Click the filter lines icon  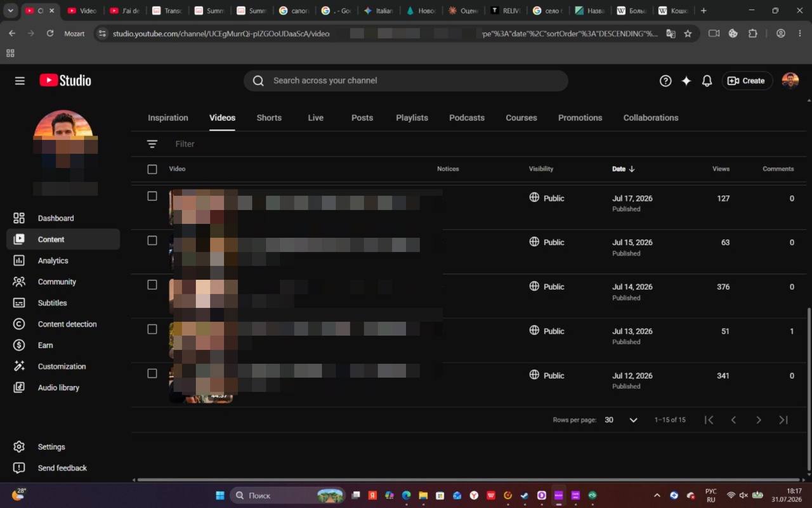point(152,144)
